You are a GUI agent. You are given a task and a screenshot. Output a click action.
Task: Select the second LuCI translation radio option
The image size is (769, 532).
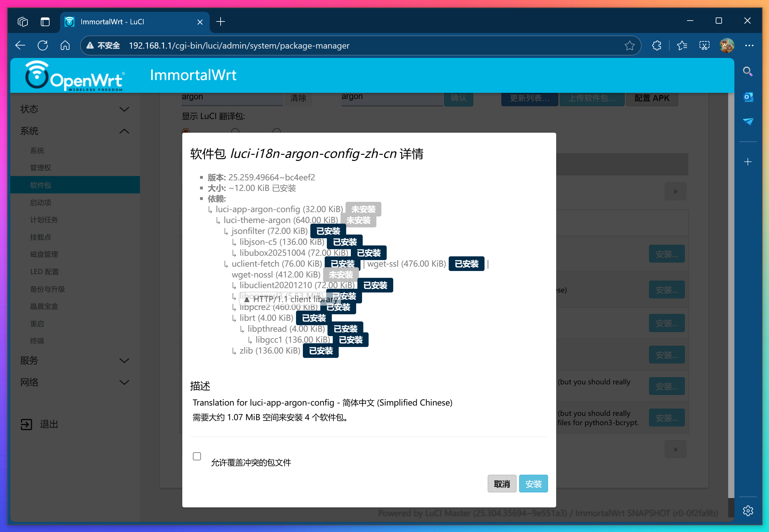click(x=236, y=131)
